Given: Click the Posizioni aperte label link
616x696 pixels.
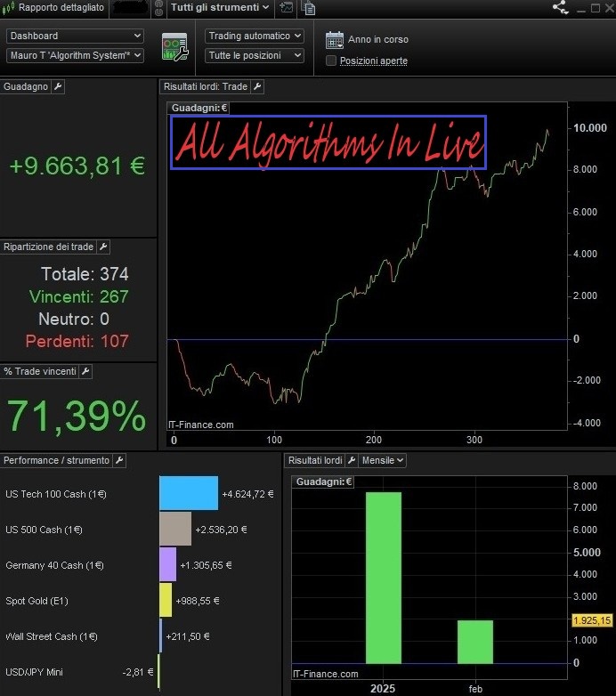Looking at the screenshot, I should (374, 61).
